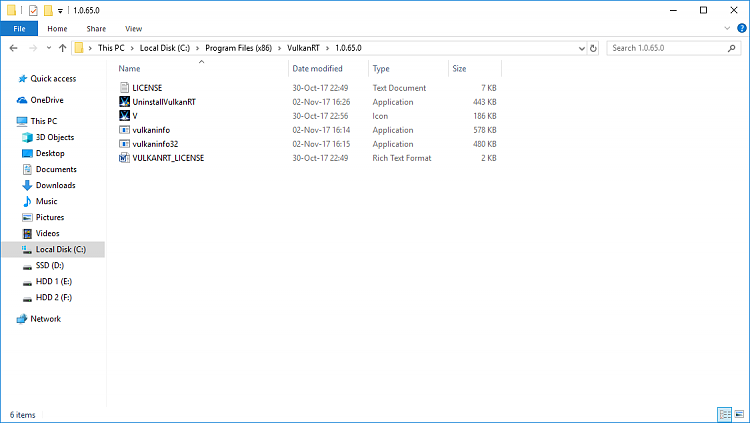Image resolution: width=750 pixels, height=423 pixels.
Task: Open Videos folder in sidebar
Action: (x=47, y=234)
